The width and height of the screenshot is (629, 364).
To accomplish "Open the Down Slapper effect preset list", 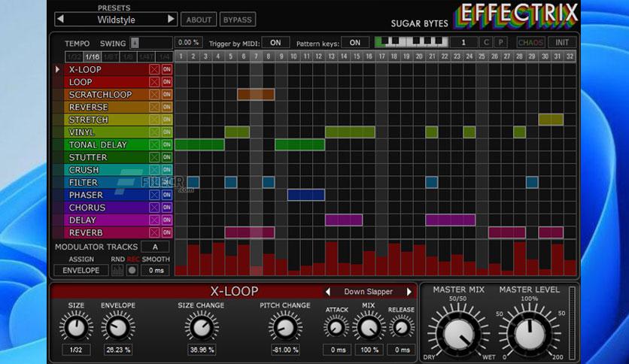I will tap(368, 292).
